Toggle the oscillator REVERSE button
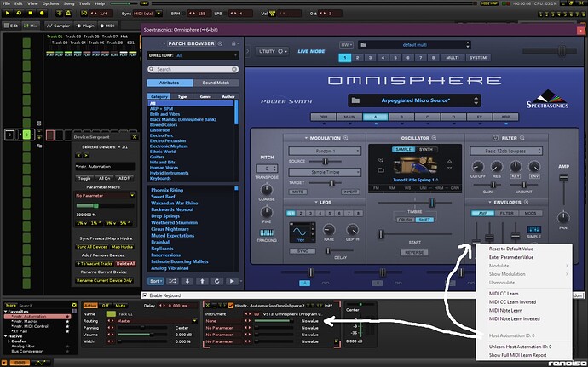This screenshot has width=588, height=367. 414,253
